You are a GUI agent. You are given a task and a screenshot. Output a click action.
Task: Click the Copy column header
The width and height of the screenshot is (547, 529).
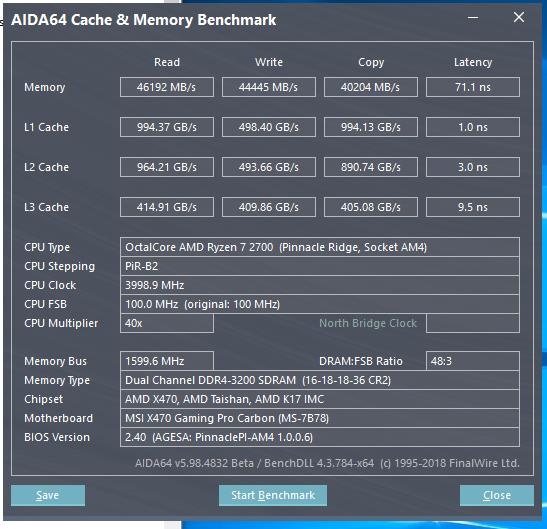[371, 62]
